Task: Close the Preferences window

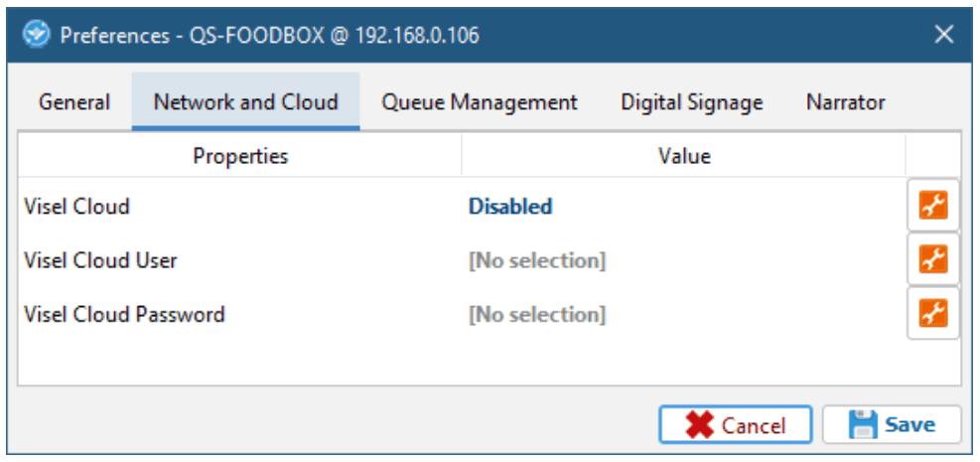Action: click(x=943, y=35)
